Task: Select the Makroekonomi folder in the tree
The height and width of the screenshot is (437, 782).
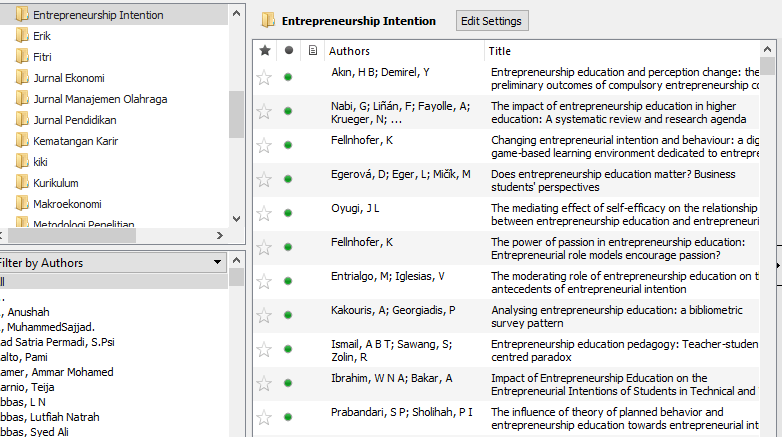Action: 62,204
